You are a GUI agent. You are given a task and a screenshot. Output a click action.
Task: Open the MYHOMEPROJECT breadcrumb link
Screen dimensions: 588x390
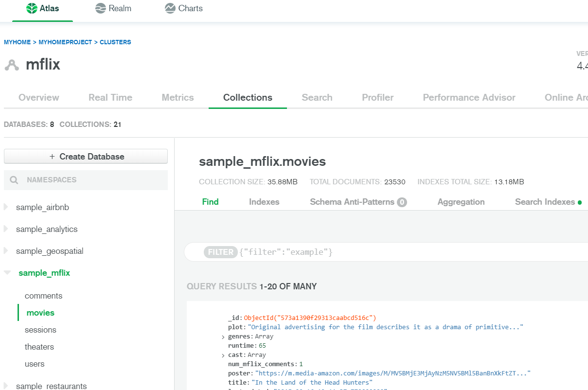[x=65, y=42]
